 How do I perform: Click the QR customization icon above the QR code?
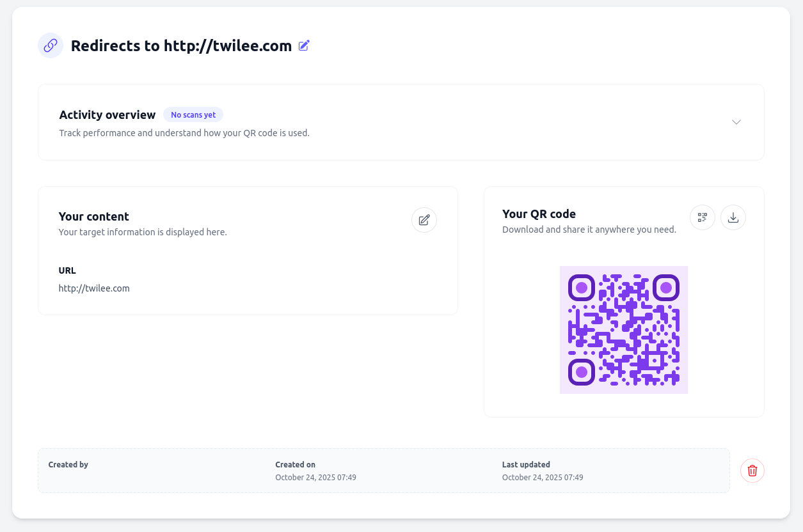point(702,217)
